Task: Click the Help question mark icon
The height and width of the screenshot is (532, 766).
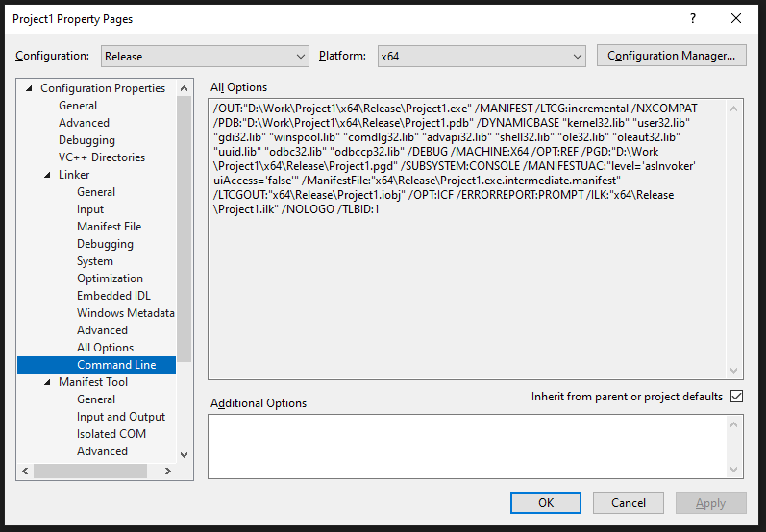Action: pos(691,19)
